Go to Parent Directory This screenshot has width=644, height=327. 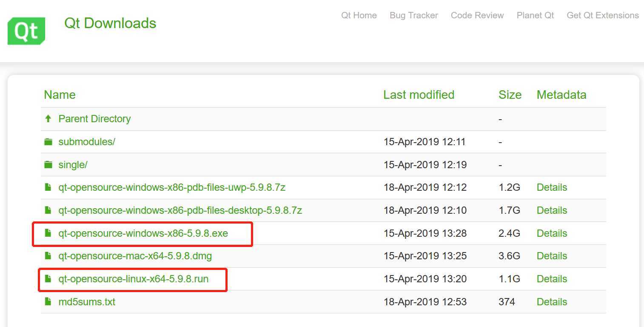[x=94, y=119]
